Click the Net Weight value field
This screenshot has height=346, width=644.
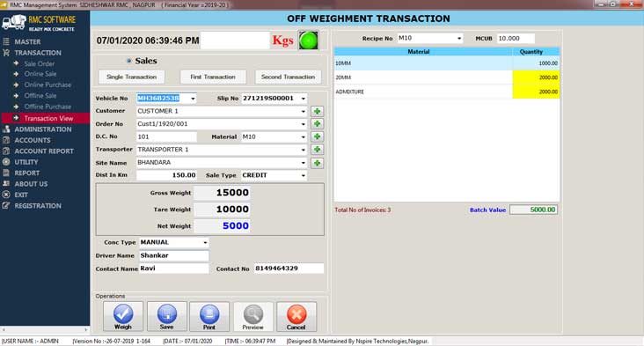click(x=223, y=226)
